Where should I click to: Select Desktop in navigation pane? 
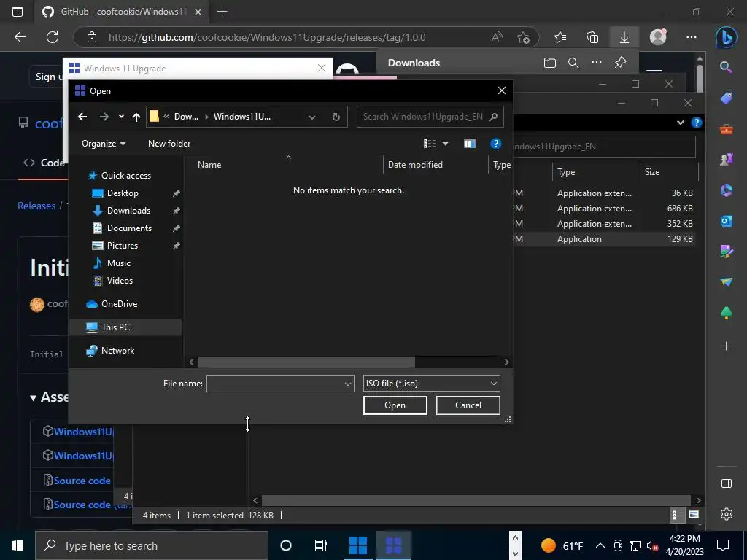point(123,192)
